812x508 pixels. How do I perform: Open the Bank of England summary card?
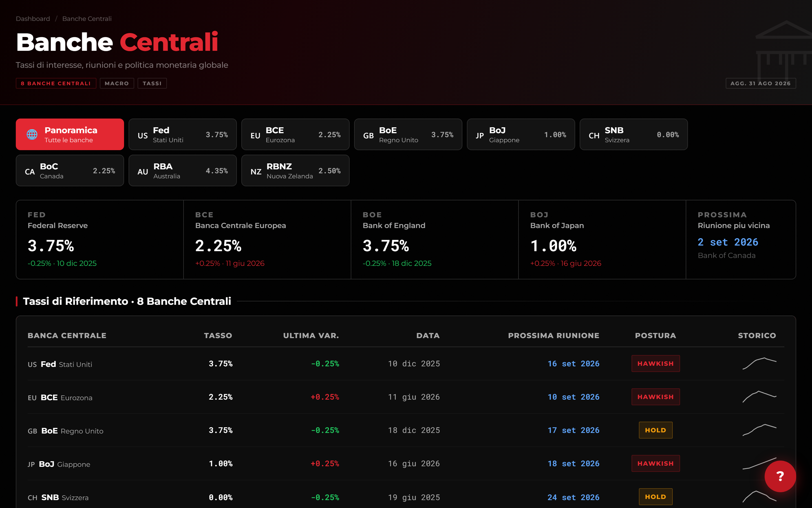point(434,240)
